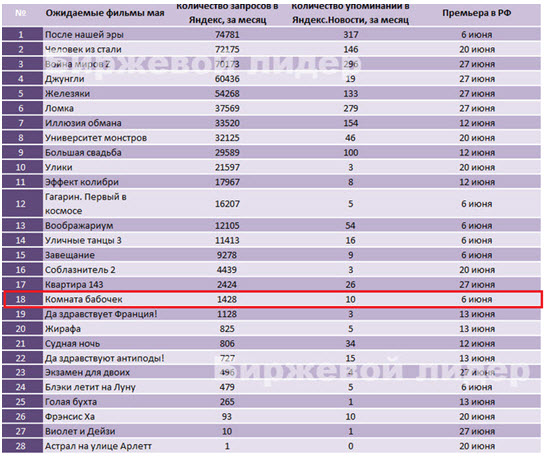Click the query count 21597
This screenshot has height=459, width=548.
(227, 167)
